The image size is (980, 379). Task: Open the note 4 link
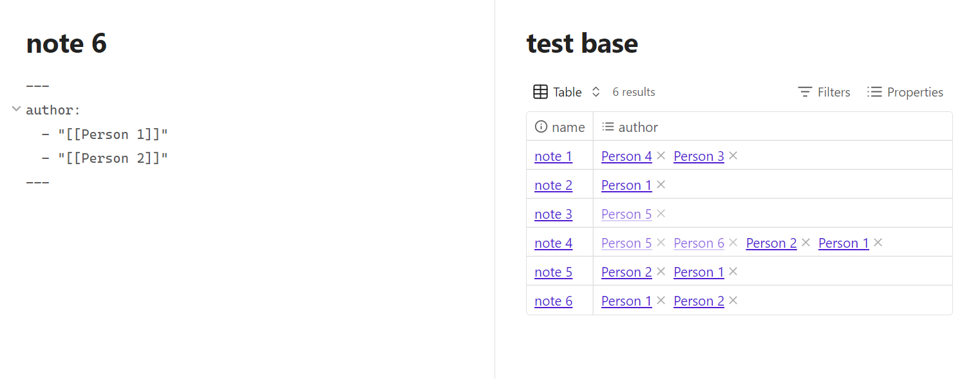(x=553, y=243)
